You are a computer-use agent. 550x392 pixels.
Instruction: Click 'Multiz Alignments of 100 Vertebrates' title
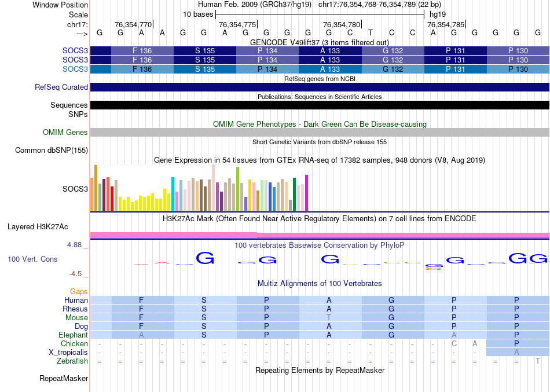320,283
